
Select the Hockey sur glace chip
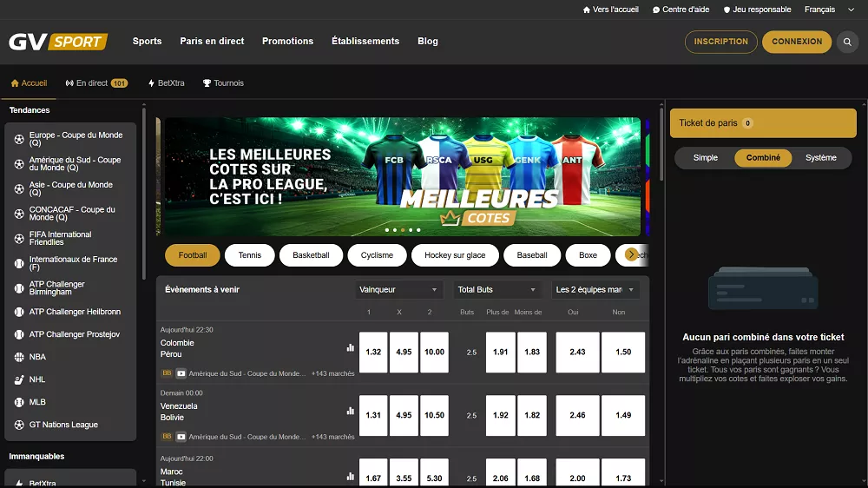click(x=455, y=255)
